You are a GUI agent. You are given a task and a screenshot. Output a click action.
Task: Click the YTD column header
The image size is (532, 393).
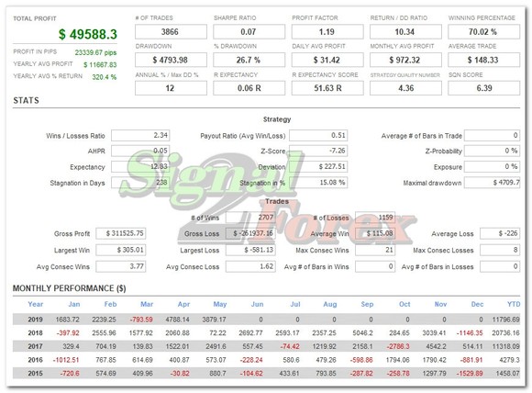pos(514,304)
